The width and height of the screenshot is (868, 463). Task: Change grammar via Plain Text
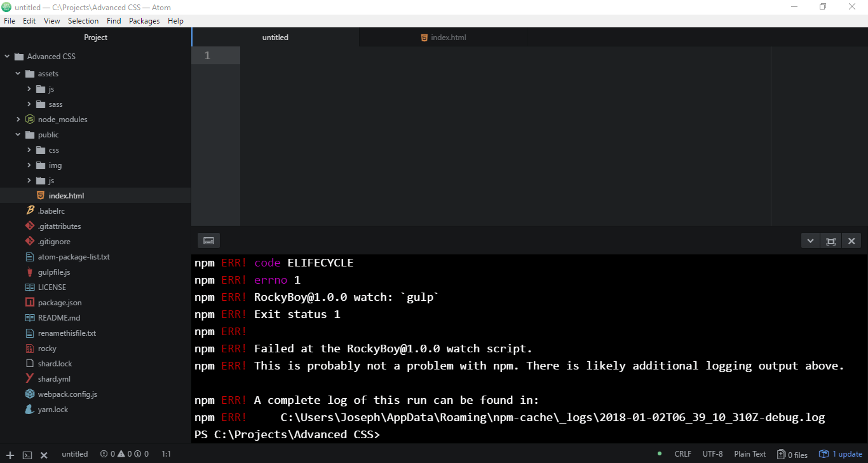point(750,454)
